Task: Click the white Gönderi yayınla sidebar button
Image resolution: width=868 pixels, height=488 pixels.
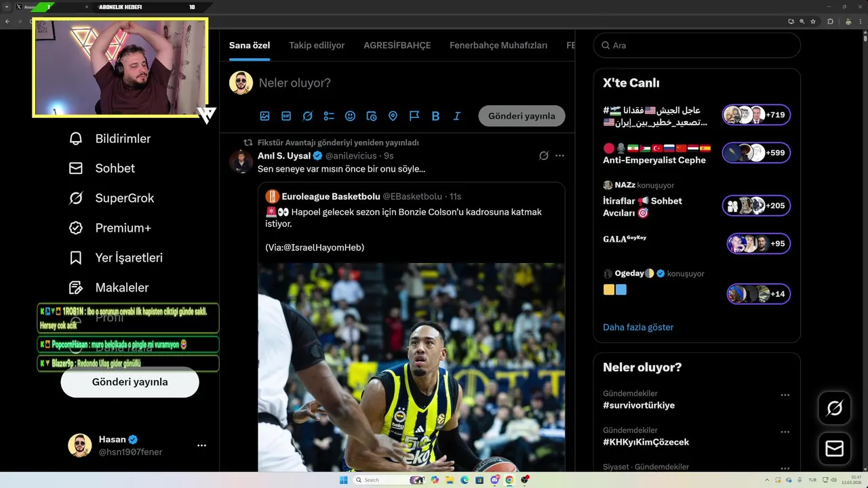Action: pyautogui.click(x=130, y=382)
